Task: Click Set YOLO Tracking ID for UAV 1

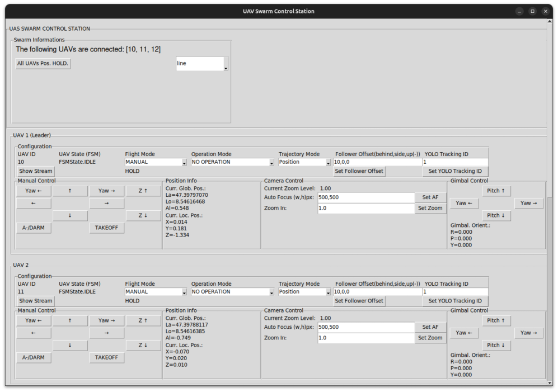Action: click(454, 171)
